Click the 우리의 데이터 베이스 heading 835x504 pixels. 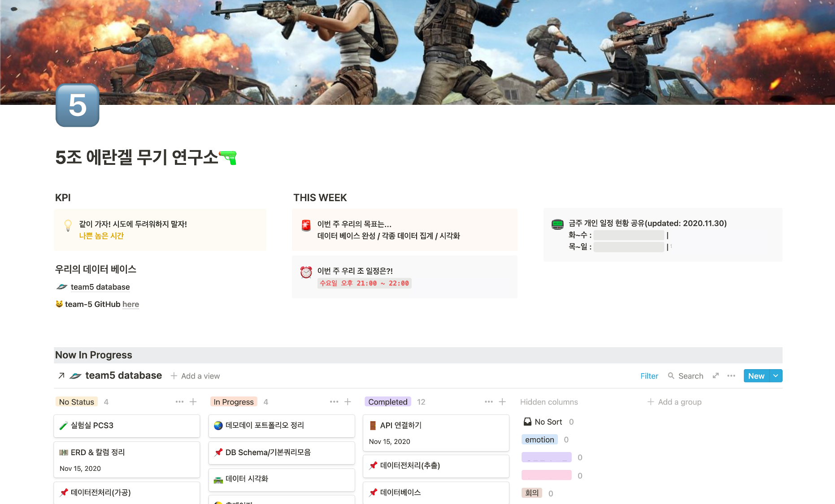(x=96, y=269)
